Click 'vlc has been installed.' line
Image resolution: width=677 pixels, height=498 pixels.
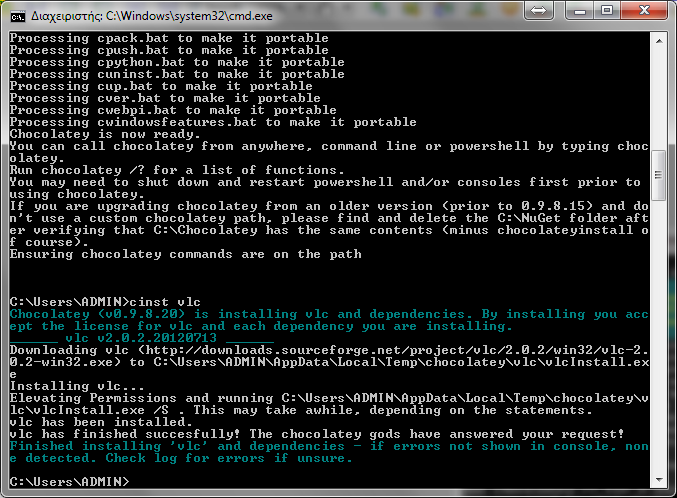pyautogui.click(x=101, y=422)
